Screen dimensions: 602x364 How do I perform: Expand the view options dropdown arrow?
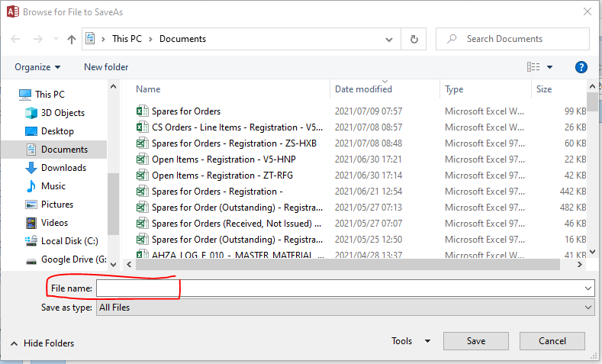tap(550, 67)
